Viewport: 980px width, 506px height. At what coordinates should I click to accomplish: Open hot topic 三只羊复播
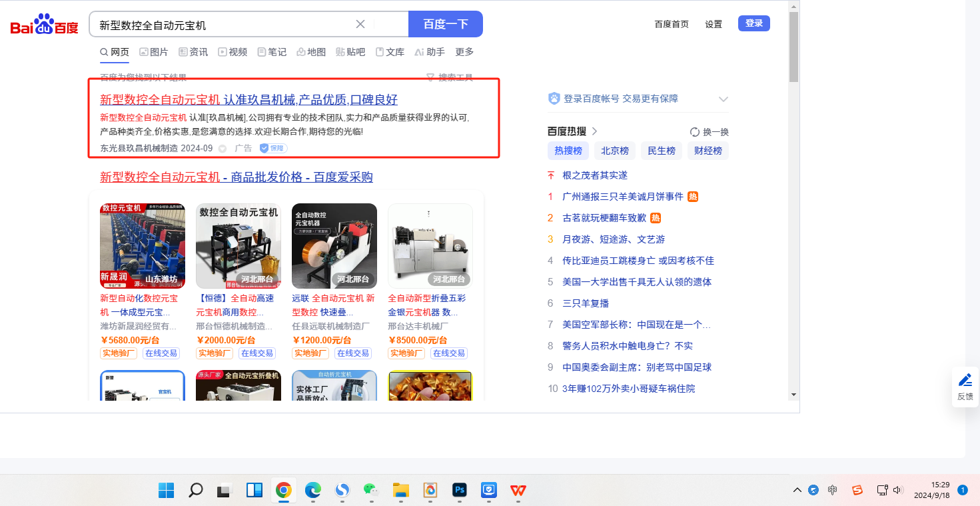(586, 303)
